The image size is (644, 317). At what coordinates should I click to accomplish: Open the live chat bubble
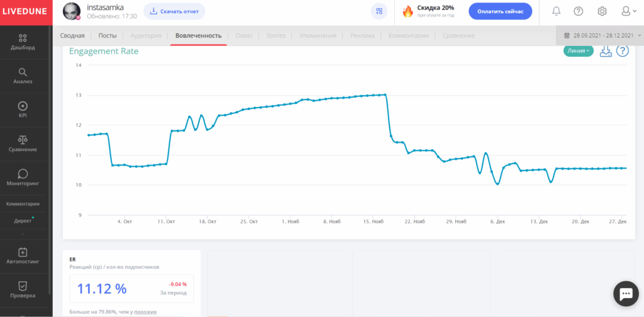626,293
